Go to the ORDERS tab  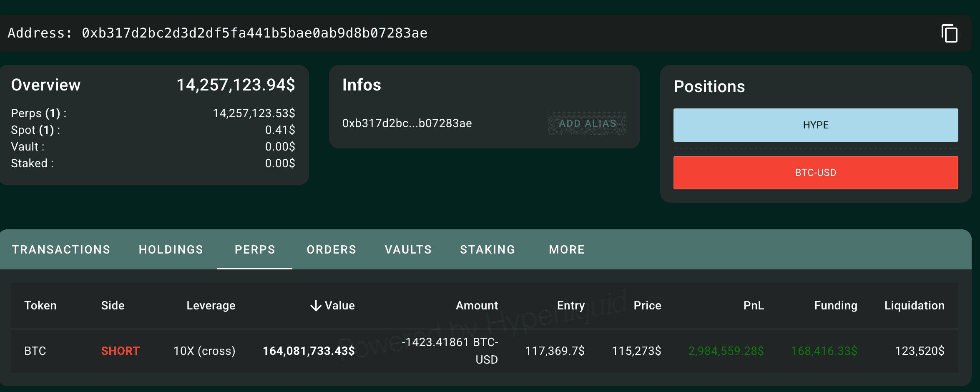[x=332, y=249]
